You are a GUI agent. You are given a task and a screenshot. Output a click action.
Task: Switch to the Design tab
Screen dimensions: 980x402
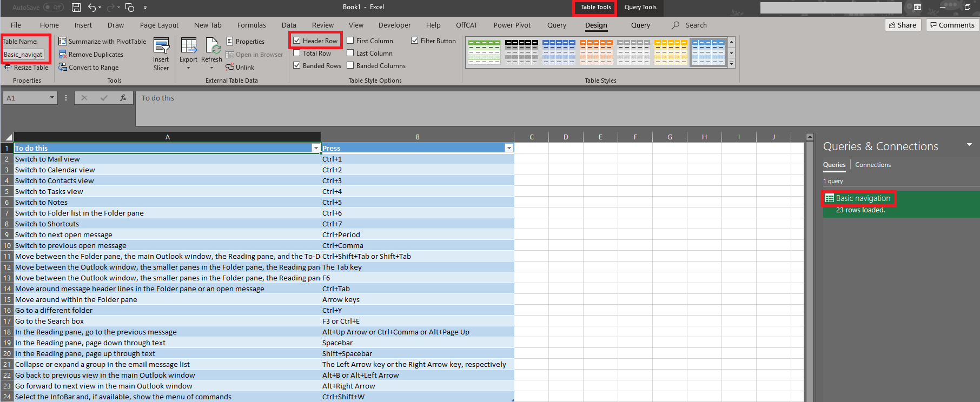pyautogui.click(x=596, y=25)
